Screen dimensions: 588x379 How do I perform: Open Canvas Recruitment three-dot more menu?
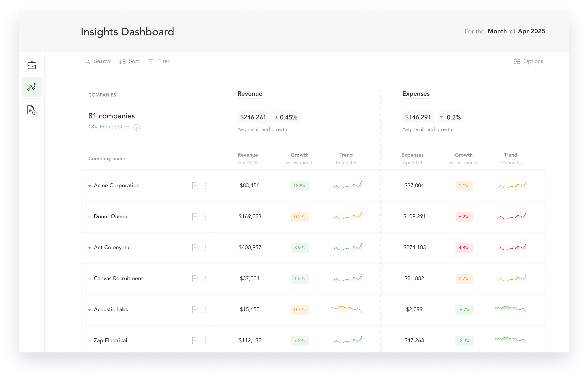pos(205,279)
